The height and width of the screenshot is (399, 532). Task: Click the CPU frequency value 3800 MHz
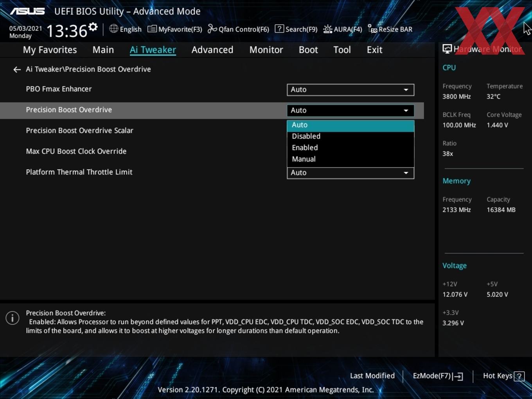tap(457, 97)
